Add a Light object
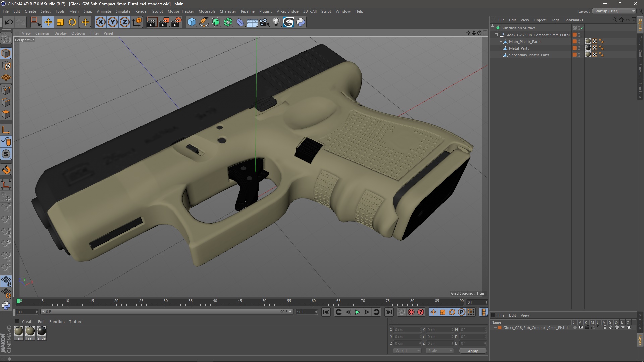This screenshot has height=362, width=644. pos(276,22)
